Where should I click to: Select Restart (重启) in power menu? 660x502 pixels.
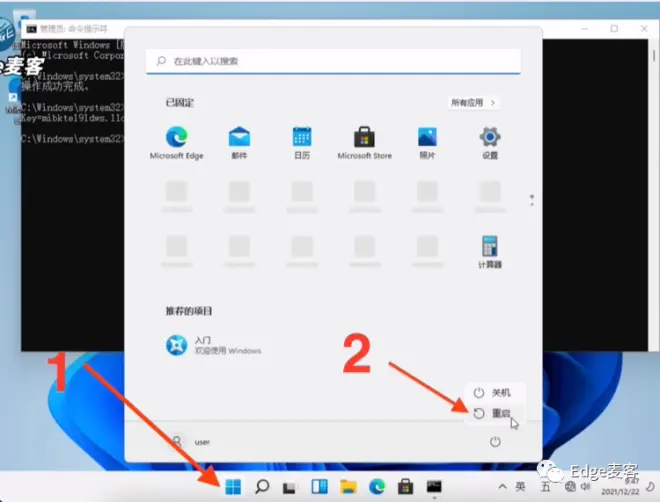pyautogui.click(x=493, y=413)
